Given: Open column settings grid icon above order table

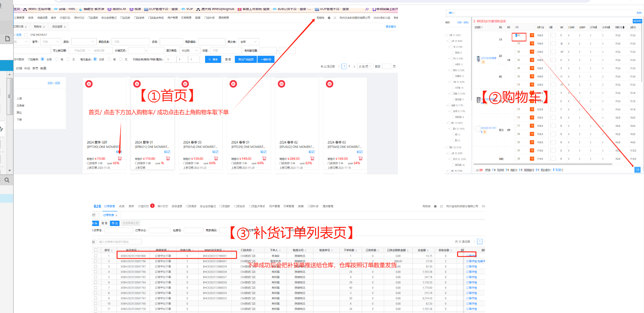Looking at the screenshot, I should 94,242.
